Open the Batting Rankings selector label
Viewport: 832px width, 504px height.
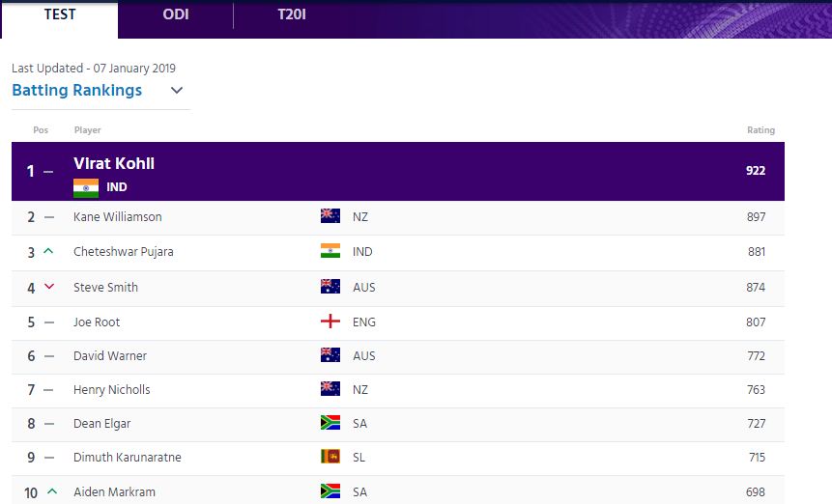[x=77, y=90]
